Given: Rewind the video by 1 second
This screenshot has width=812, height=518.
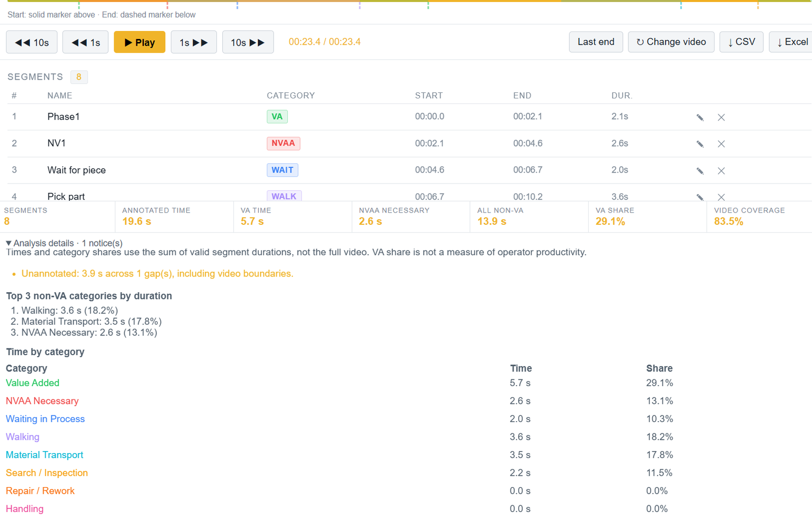Looking at the screenshot, I should tap(85, 42).
